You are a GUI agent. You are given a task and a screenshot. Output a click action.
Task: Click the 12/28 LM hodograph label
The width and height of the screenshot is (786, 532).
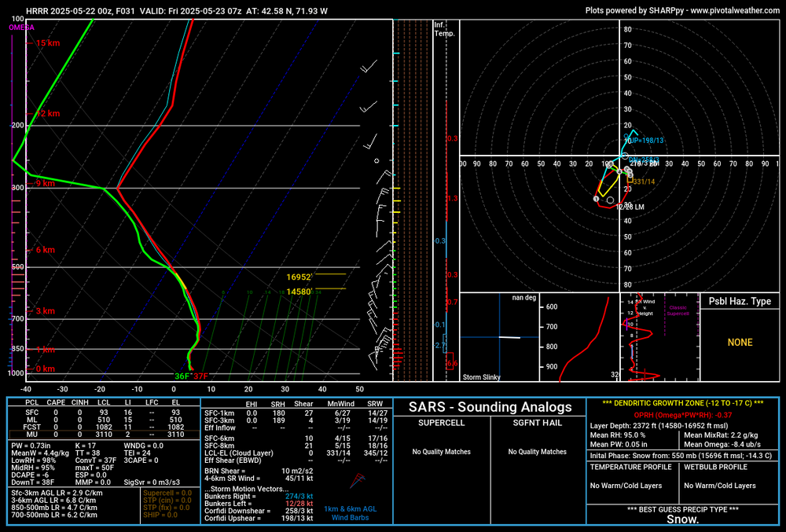(x=630, y=207)
